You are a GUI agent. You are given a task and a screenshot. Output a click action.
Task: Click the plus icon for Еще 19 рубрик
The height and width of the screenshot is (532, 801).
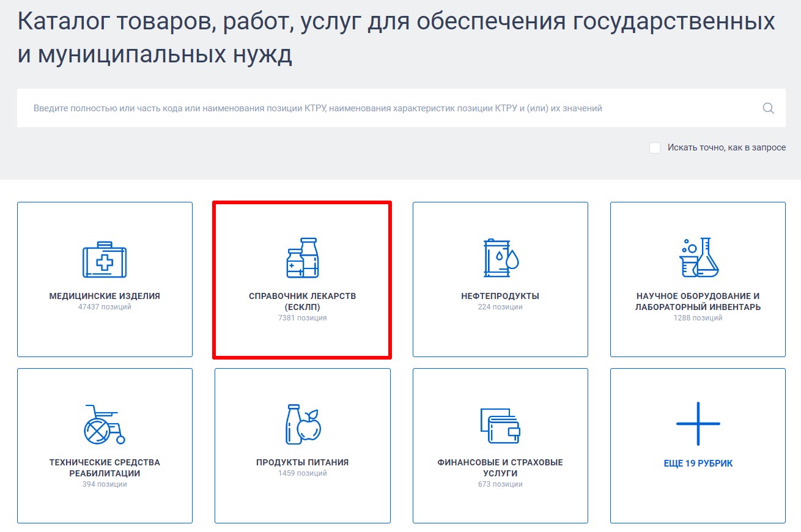[698, 423]
